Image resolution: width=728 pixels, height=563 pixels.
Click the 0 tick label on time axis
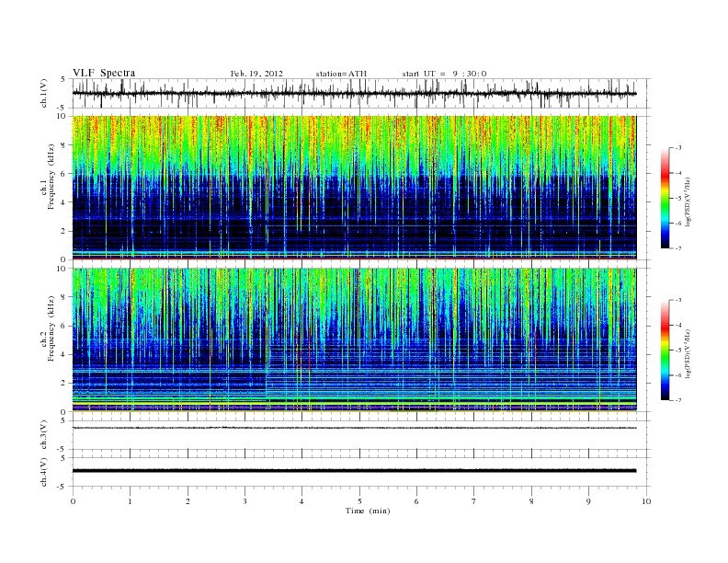[73, 501]
